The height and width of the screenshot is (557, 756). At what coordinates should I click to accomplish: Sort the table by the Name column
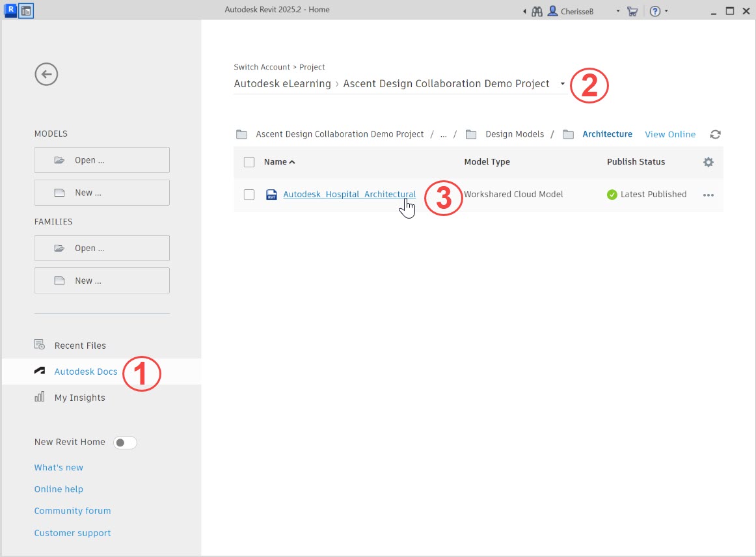click(279, 162)
